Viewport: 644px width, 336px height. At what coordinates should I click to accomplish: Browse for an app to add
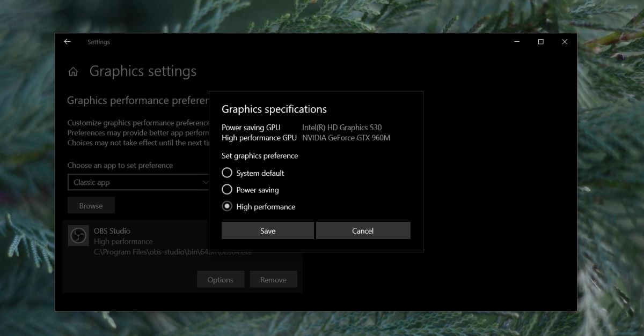[x=91, y=206]
